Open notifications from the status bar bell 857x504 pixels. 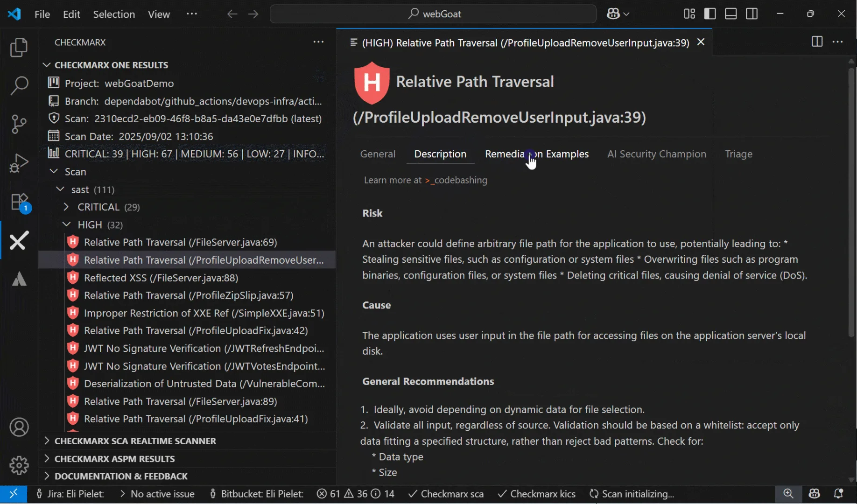(x=839, y=494)
